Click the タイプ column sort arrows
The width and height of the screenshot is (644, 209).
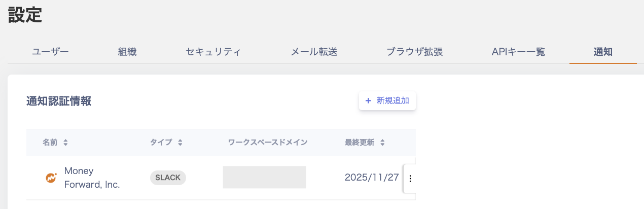click(x=180, y=143)
